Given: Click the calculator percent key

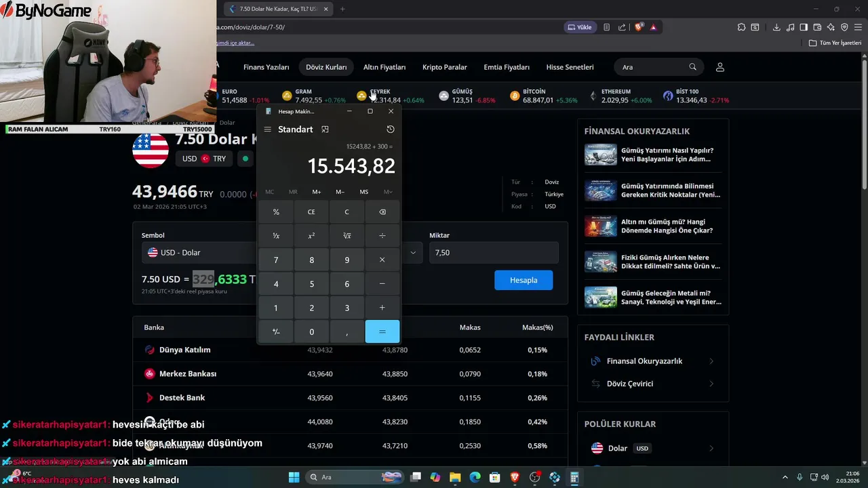Looking at the screenshot, I should [x=276, y=212].
